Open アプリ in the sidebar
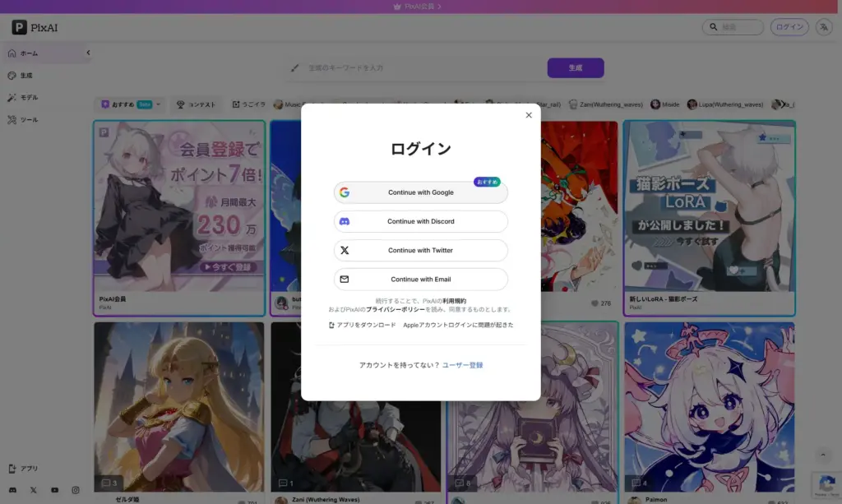Image resolution: width=842 pixels, height=504 pixels. click(x=23, y=469)
